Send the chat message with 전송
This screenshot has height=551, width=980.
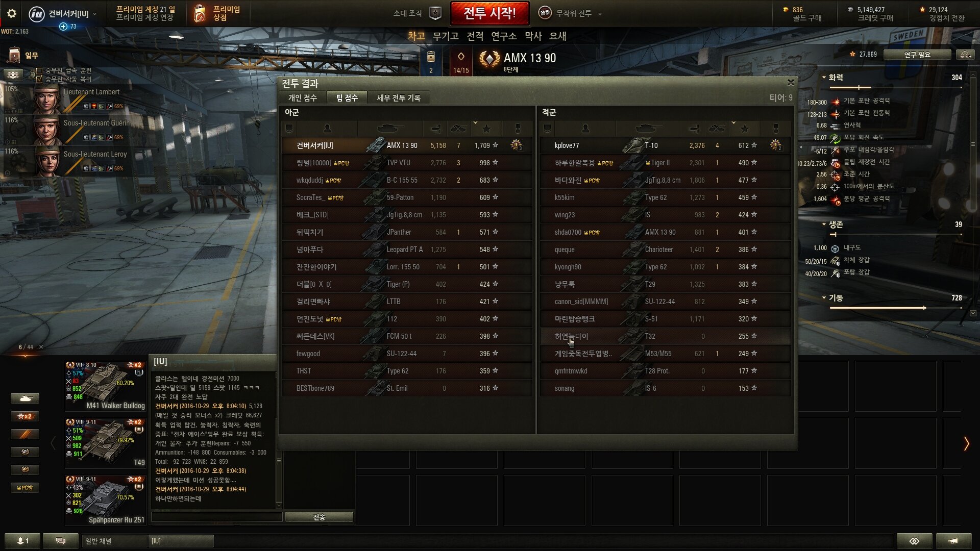tap(319, 517)
